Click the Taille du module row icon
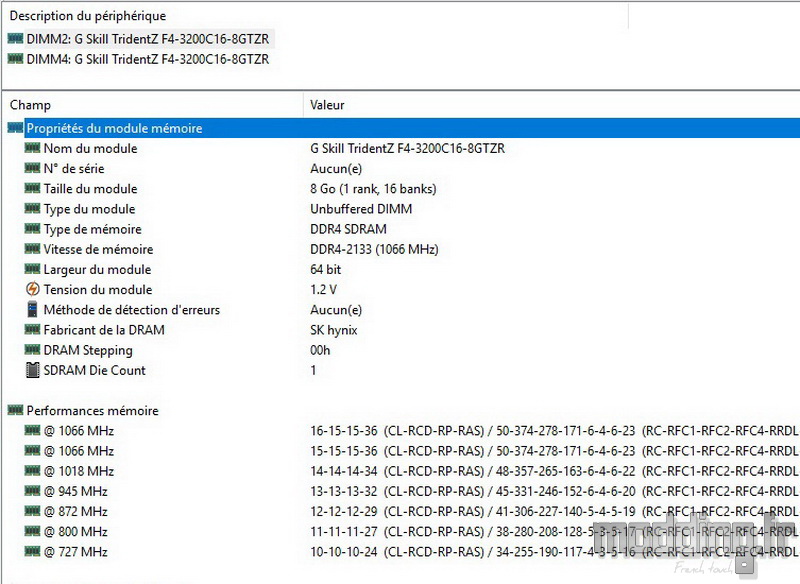The height and width of the screenshot is (584, 800). click(x=32, y=188)
